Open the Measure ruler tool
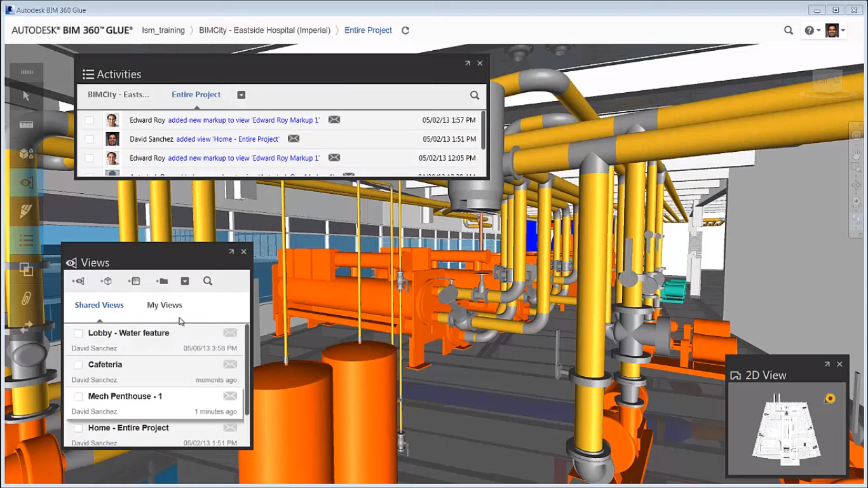The width and height of the screenshot is (868, 488). (x=26, y=125)
